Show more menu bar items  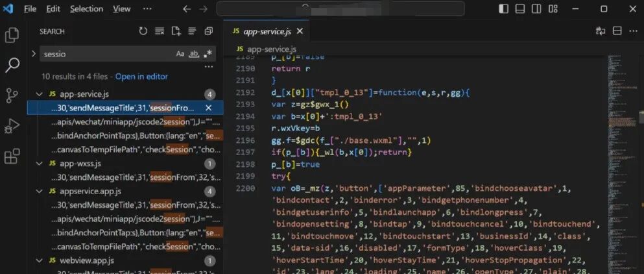tap(147, 9)
